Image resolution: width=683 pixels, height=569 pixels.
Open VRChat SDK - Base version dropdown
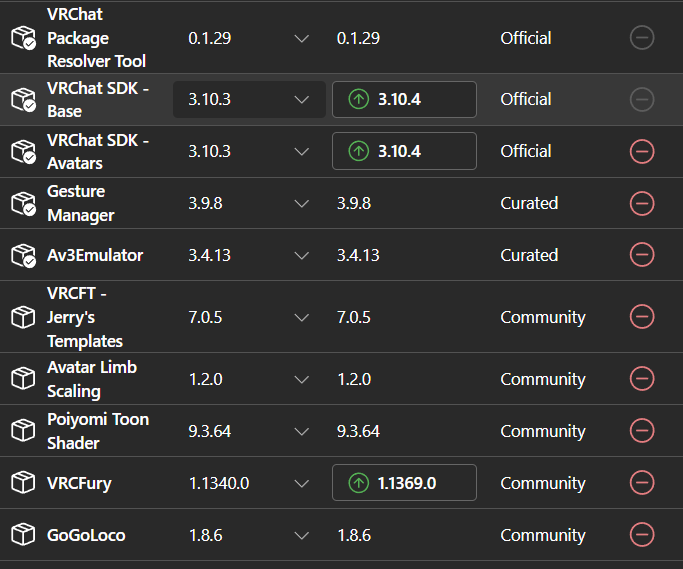(x=249, y=99)
